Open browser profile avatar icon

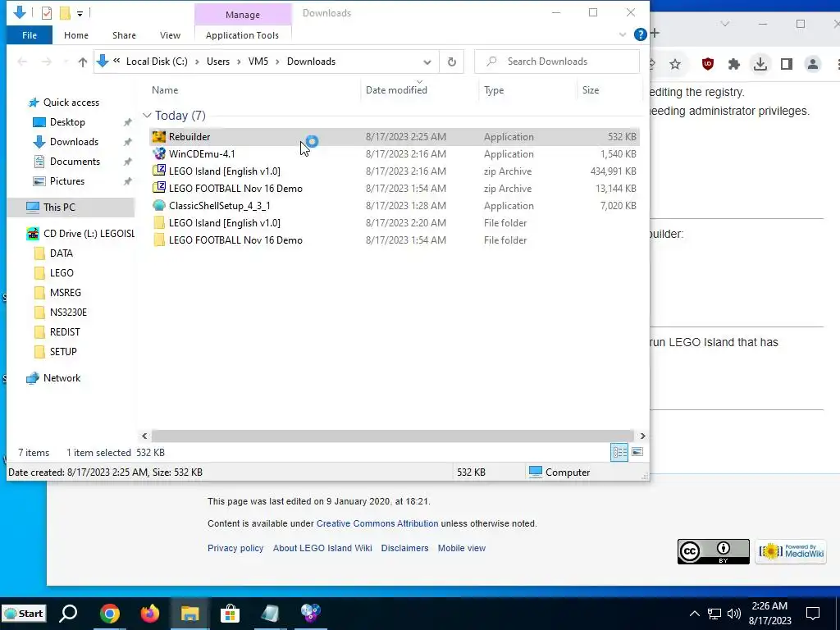pyautogui.click(x=813, y=64)
